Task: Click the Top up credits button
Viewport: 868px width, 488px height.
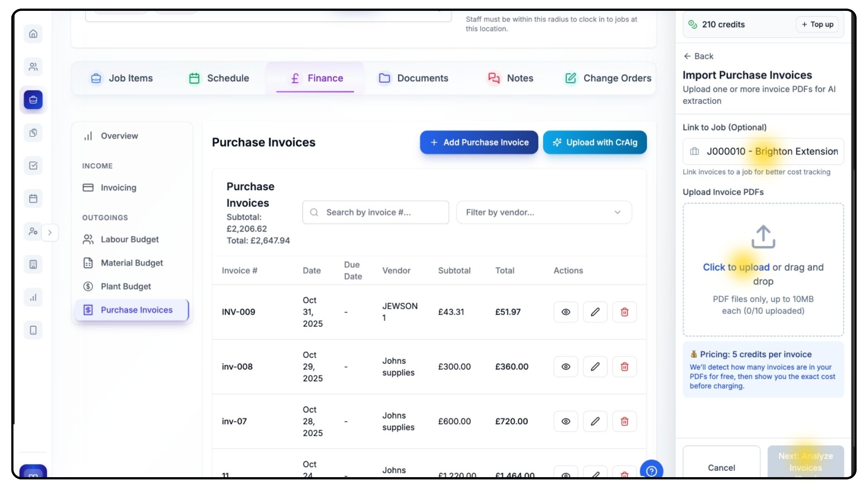Action: (817, 24)
